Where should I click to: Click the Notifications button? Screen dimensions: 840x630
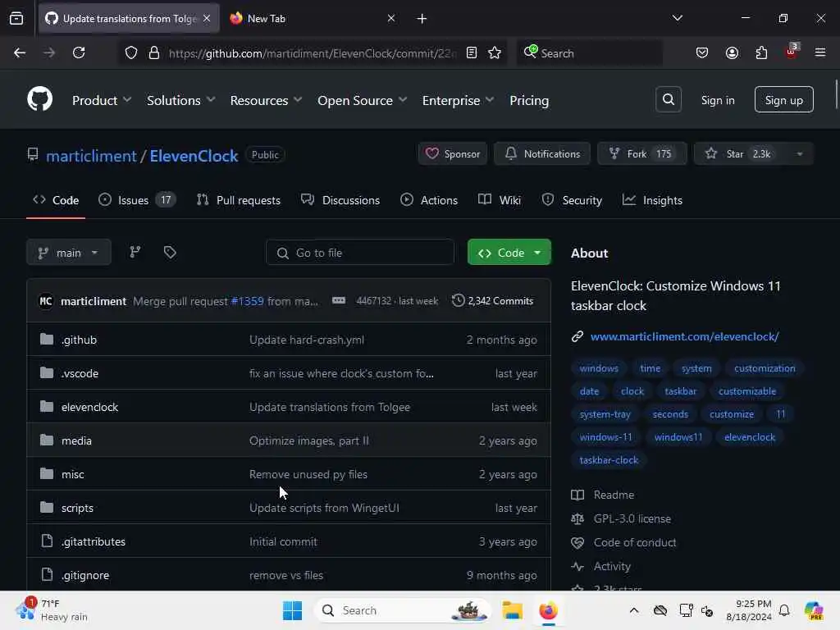click(x=542, y=153)
